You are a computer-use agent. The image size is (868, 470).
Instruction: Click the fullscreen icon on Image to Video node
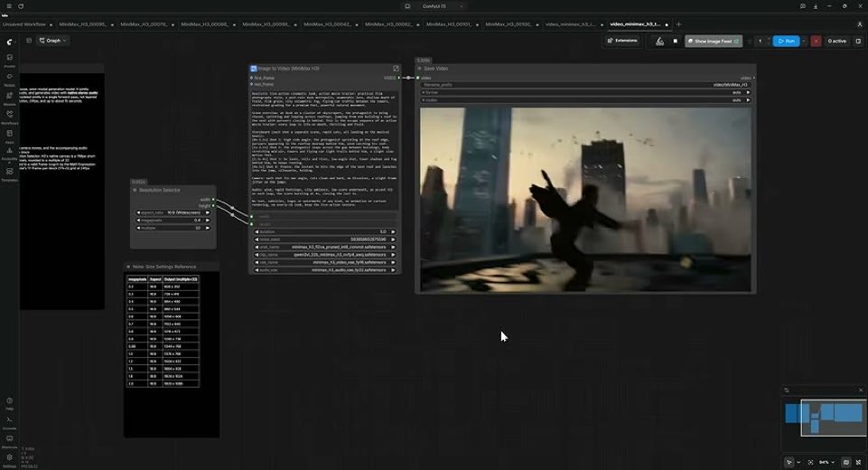click(x=396, y=68)
